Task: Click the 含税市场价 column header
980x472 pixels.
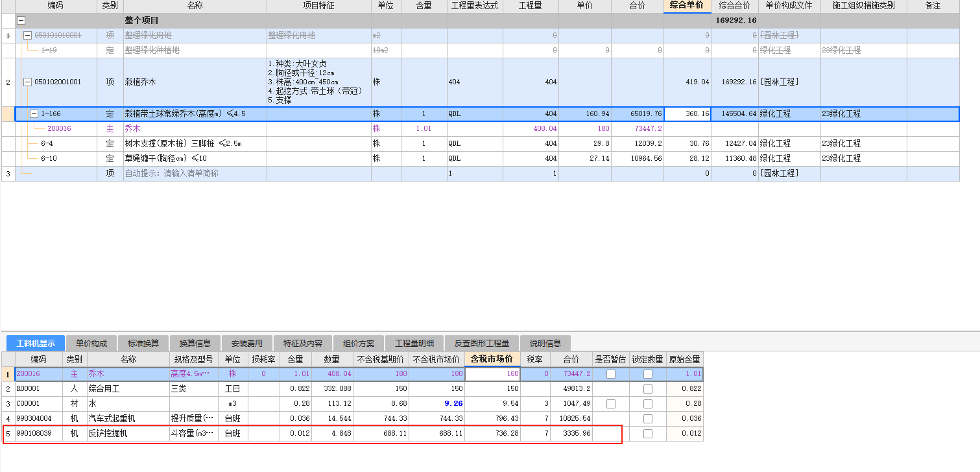Action: 492,359
